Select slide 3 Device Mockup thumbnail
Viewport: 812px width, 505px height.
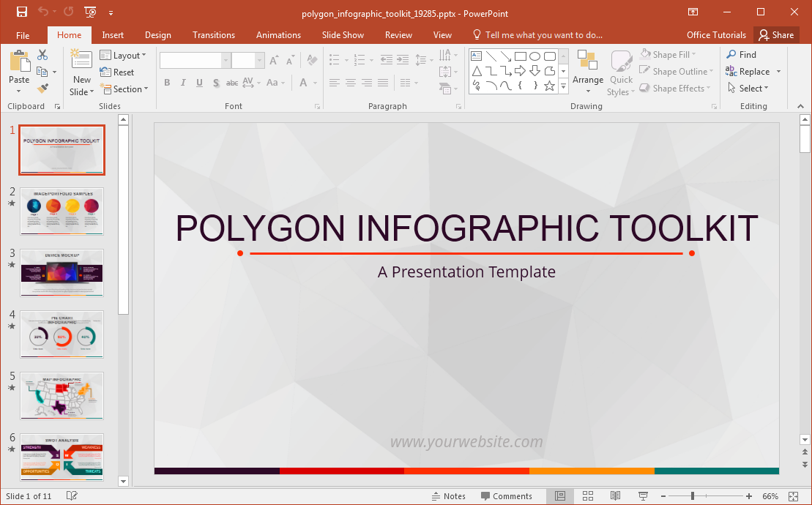62,272
